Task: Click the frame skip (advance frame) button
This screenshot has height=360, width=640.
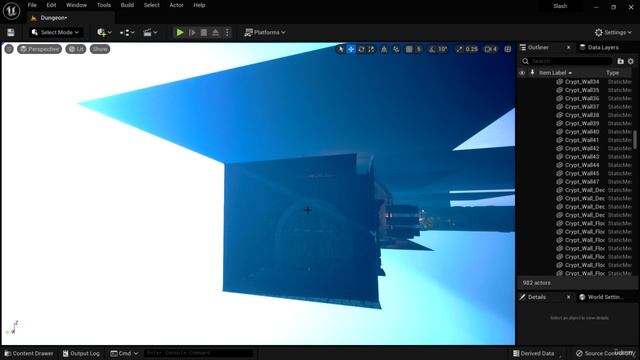Action: coord(192,32)
